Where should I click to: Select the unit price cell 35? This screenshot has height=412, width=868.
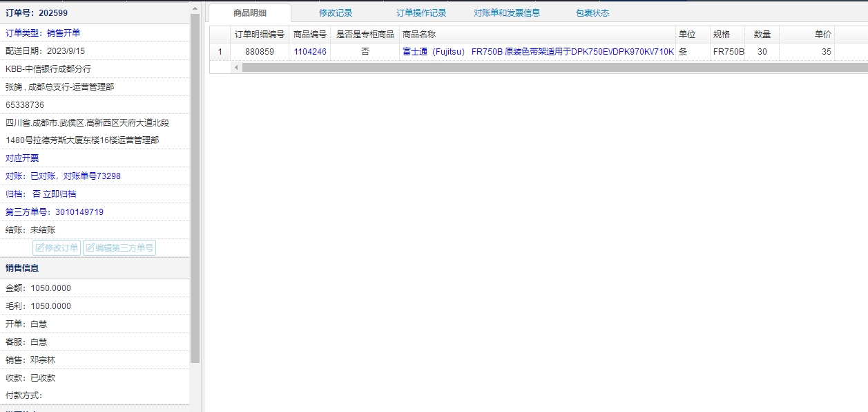(807, 51)
